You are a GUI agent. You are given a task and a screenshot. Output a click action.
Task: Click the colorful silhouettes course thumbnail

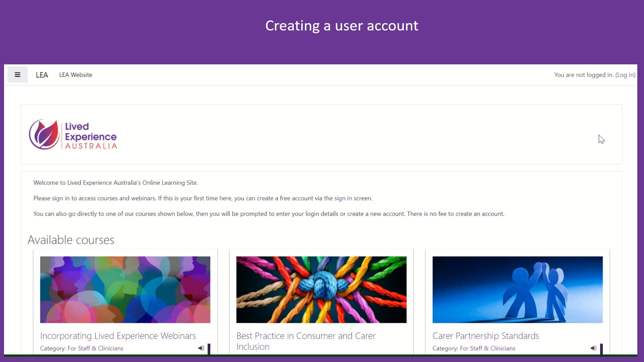pos(125,290)
